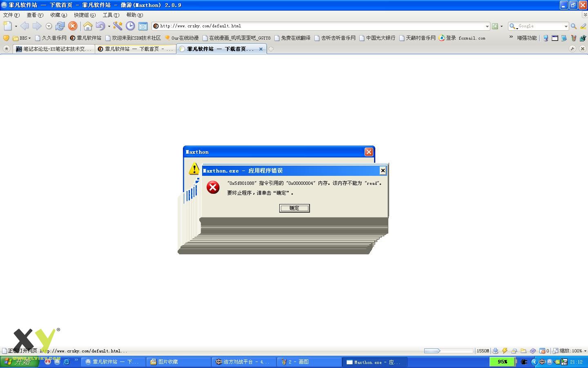The height and width of the screenshot is (368, 588).
Task: Close the Maxthon warning dialog behind
Action: [x=369, y=152]
